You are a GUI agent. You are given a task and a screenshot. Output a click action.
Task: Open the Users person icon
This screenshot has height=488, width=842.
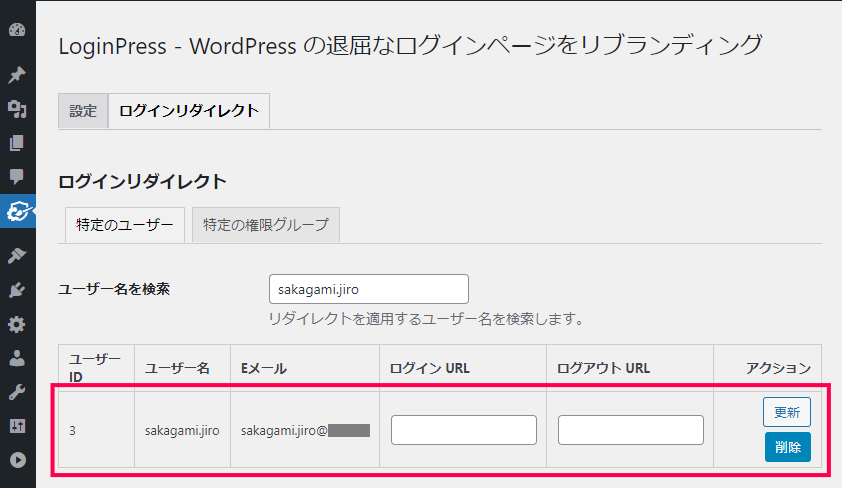coord(17,357)
